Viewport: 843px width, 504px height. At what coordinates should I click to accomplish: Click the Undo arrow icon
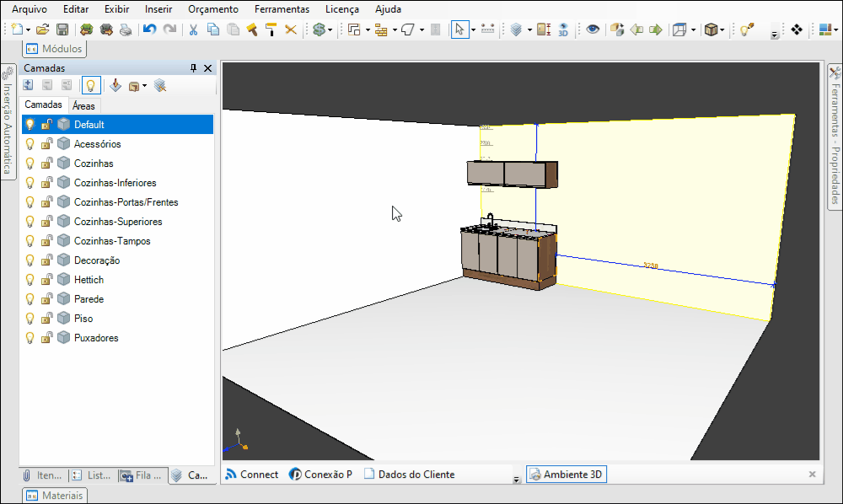coord(149,29)
